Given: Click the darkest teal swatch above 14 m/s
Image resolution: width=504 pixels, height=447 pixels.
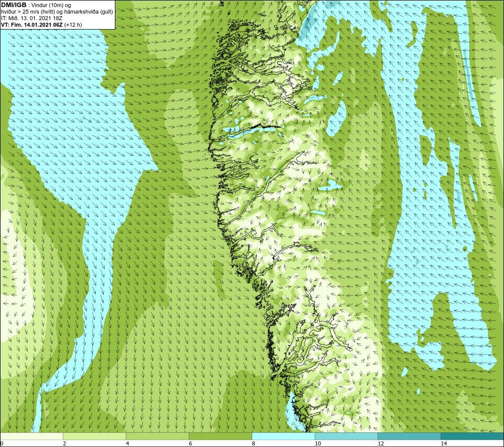Looking at the screenshot, I should pos(472,436).
